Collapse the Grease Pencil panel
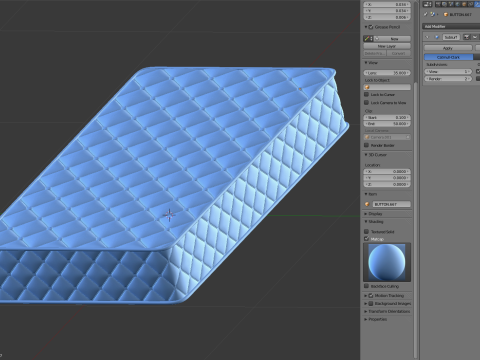 pyautogui.click(x=366, y=27)
